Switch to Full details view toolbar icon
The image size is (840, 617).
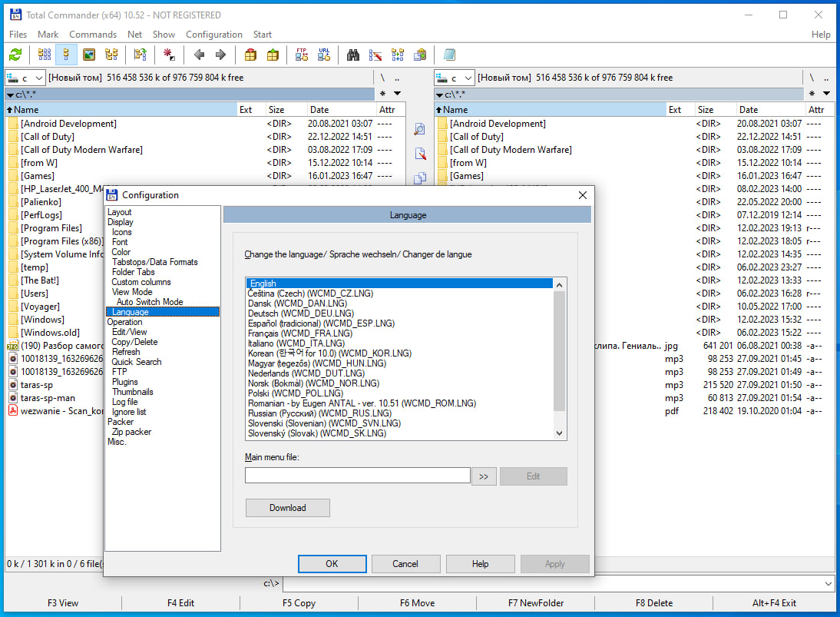[67, 55]
